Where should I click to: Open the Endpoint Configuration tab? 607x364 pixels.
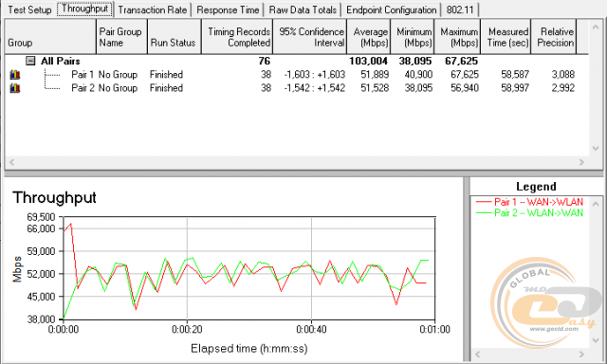pos(392,9)
